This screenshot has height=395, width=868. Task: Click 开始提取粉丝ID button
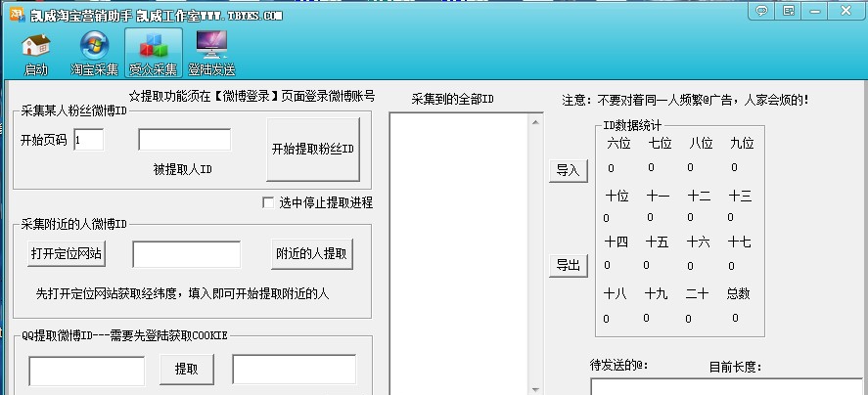pos(313,150)
